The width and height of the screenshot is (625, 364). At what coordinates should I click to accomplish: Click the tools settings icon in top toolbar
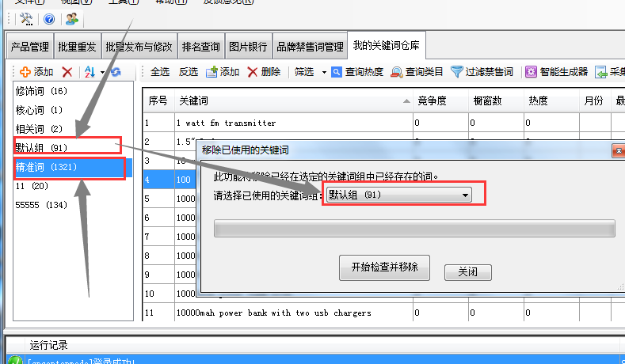26,18
